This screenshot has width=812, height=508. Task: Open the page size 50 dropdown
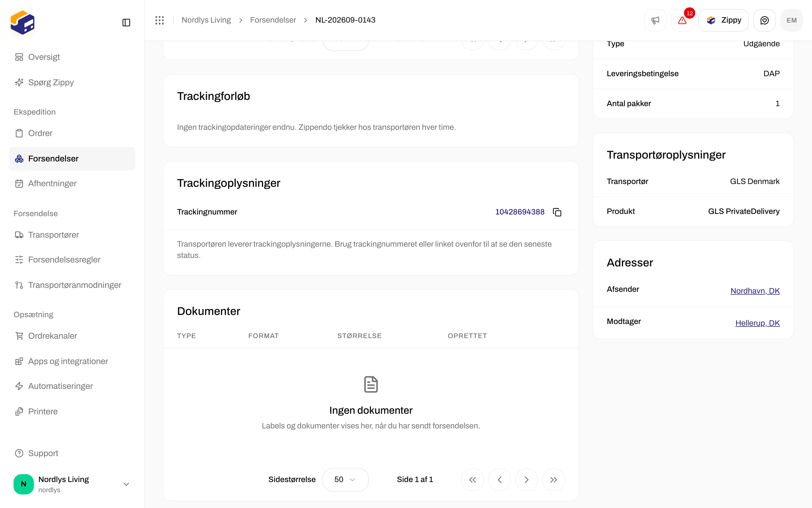click(345, 479)
